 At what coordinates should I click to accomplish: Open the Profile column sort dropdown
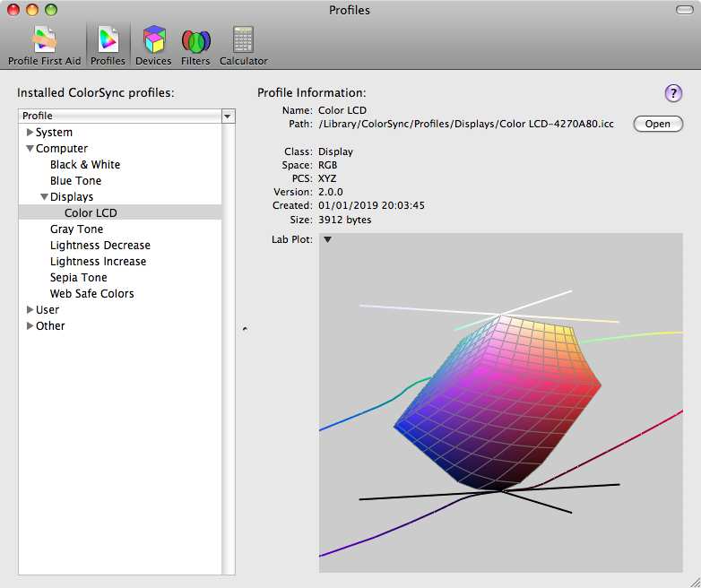click(x=228, y=116)
